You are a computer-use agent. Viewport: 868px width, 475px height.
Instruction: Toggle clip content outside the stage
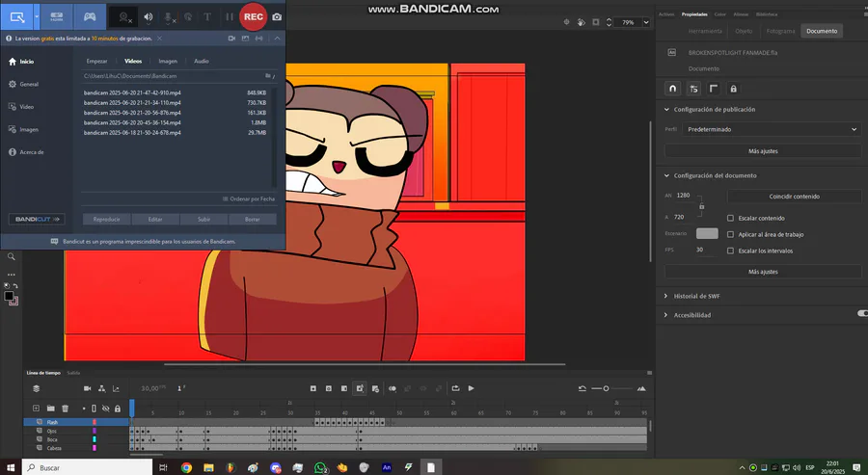pos(596,22)
